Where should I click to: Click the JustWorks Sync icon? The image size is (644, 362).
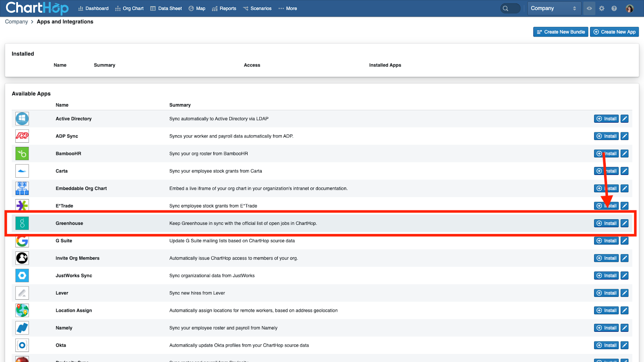tap(22, 276)
